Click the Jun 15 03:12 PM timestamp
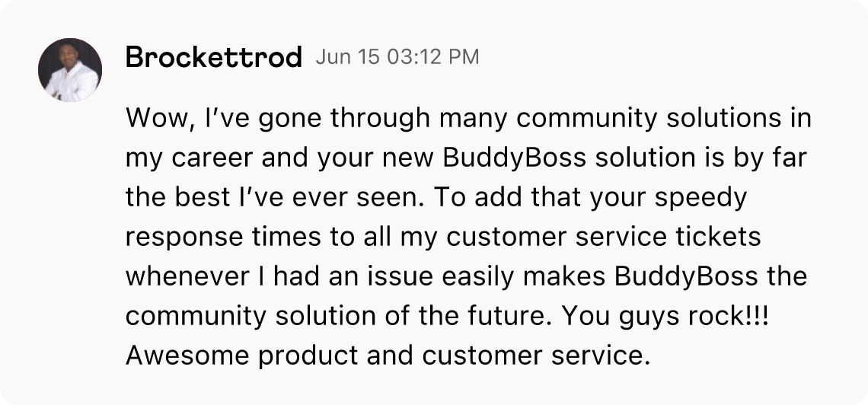Image resolution: width=868 pixels, height=405 pixels. coord(397,57)
